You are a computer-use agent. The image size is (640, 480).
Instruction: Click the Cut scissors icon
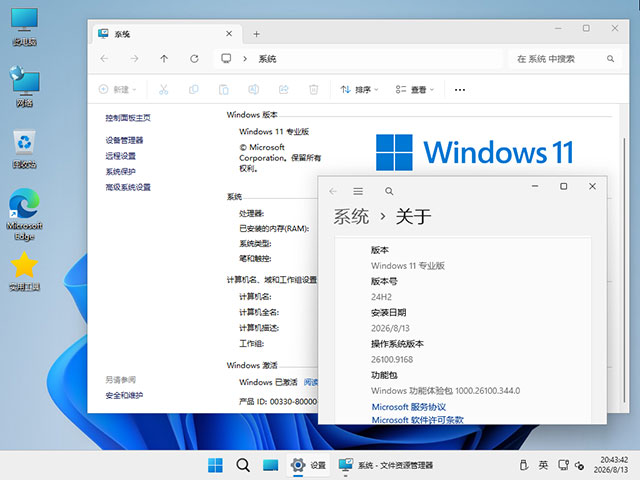point(164,89)
